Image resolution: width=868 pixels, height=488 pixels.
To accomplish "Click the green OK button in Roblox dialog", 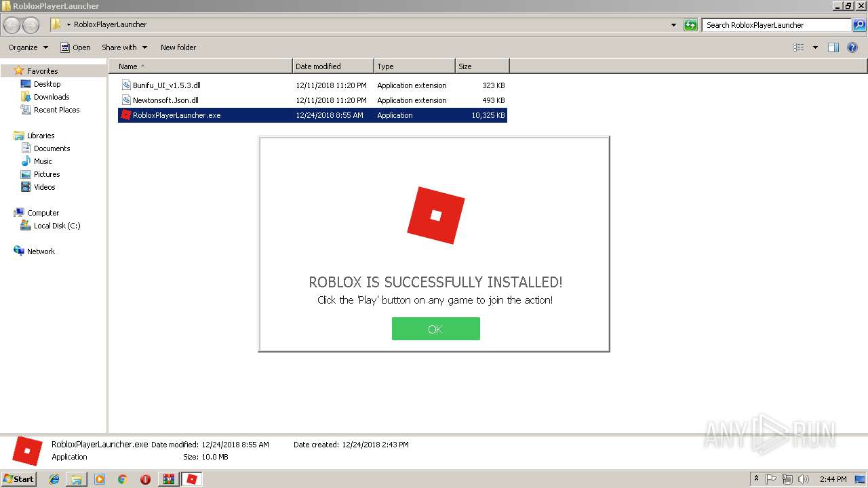I will click(435, 329).
